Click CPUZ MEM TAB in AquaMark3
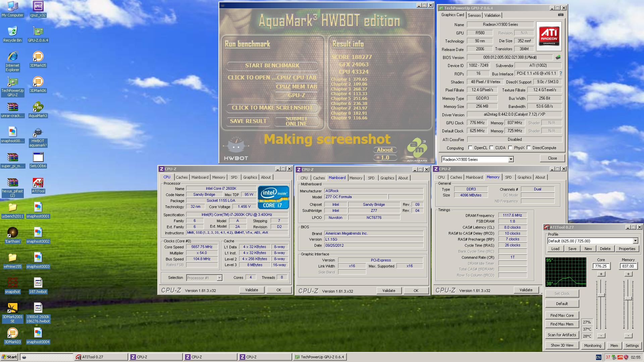Image resolution: width=644 pixels, height=362 pixels. [x=296, y=86]
